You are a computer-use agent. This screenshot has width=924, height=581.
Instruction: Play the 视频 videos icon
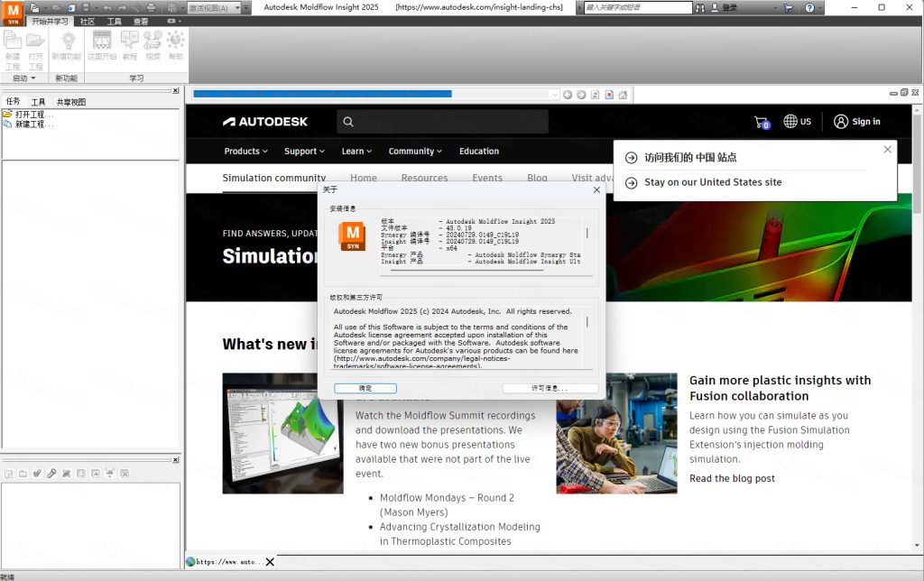(152, 43)
